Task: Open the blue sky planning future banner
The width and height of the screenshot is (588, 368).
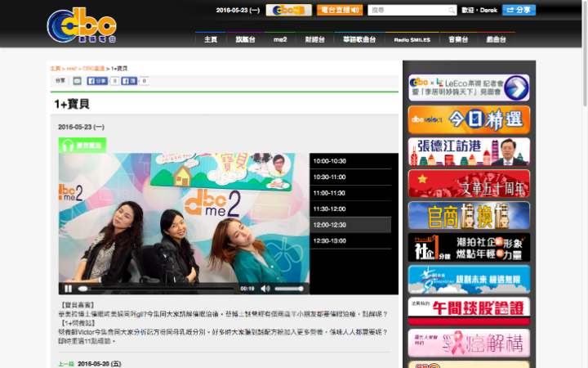Action: pyautogui.click(x=469, y=280)
